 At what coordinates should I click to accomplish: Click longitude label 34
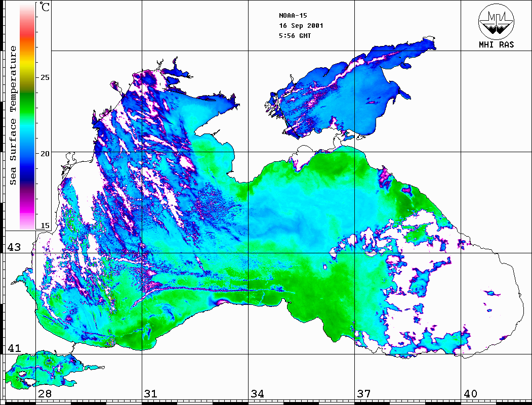(258, 394)
